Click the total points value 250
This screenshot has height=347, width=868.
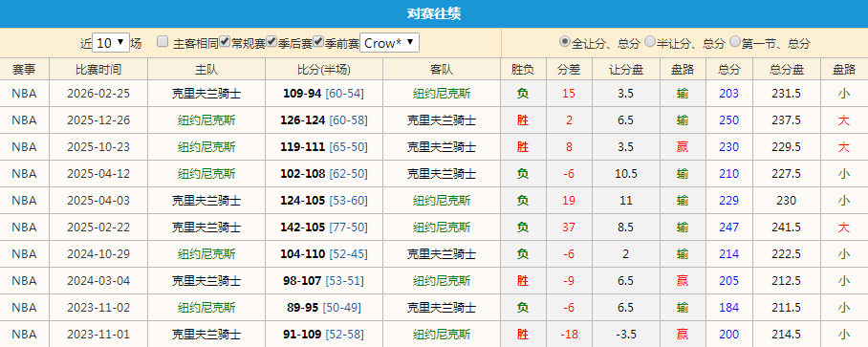coord(729,120)
